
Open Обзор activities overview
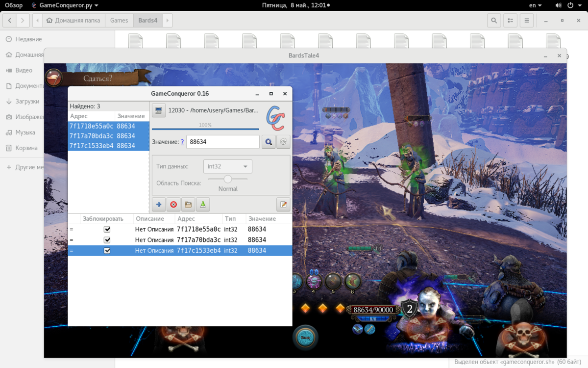(14, 5)
